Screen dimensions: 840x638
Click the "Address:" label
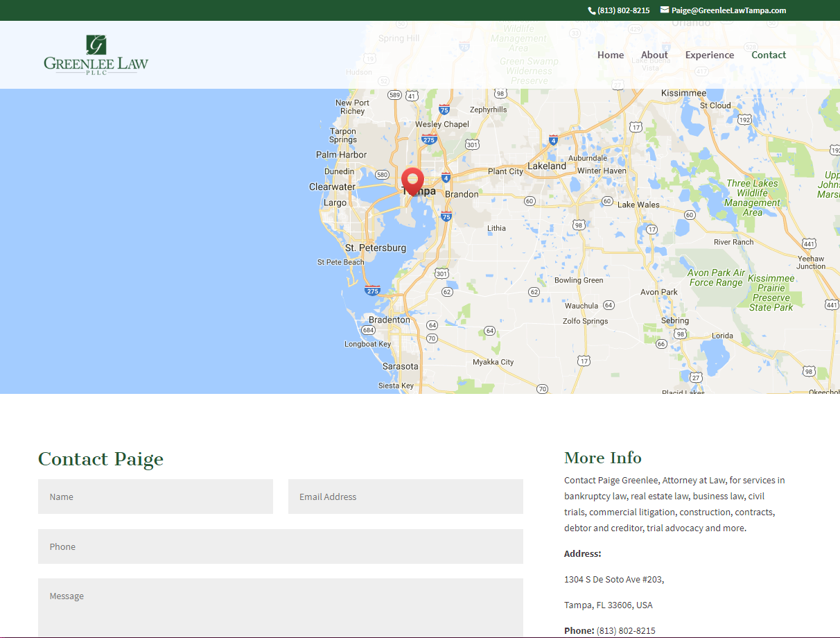point(583,553)
